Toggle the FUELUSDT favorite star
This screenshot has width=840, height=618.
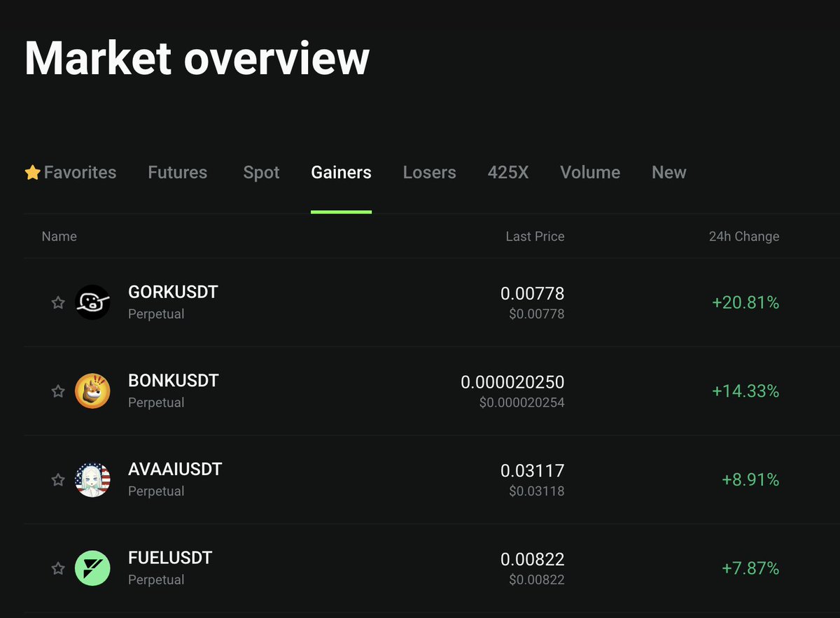58,568
